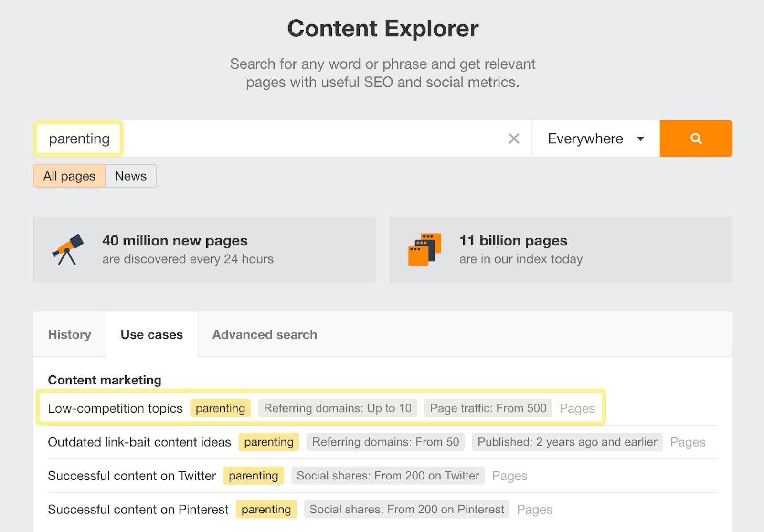The height and width of the screenshot is (532, 764).
Task: Click the orange pages index icon
Action: 424,249
